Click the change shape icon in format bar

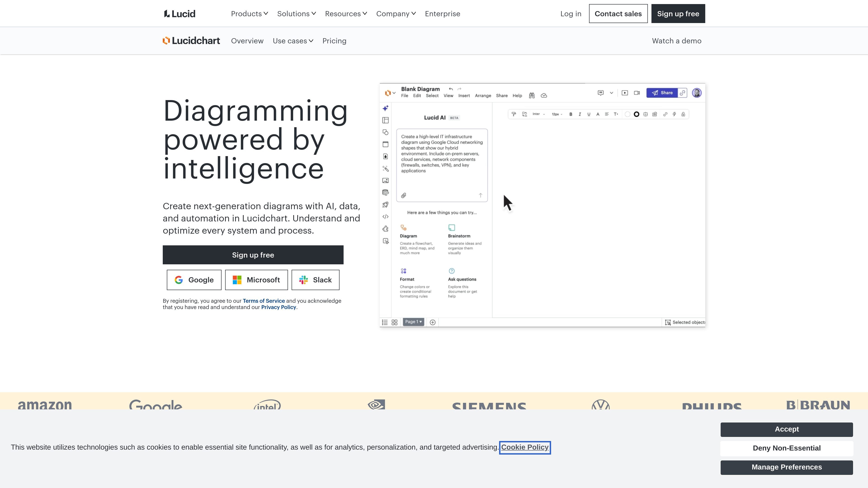525,114
